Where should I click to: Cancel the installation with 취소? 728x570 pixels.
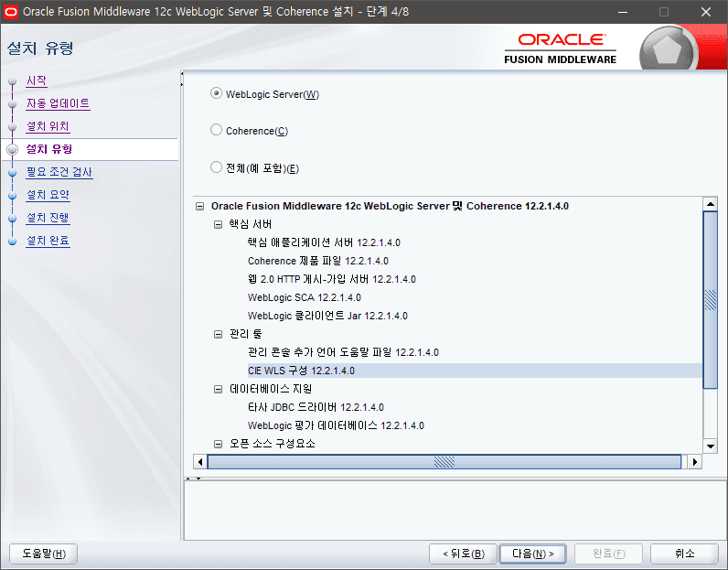click(x=684, y=554)
